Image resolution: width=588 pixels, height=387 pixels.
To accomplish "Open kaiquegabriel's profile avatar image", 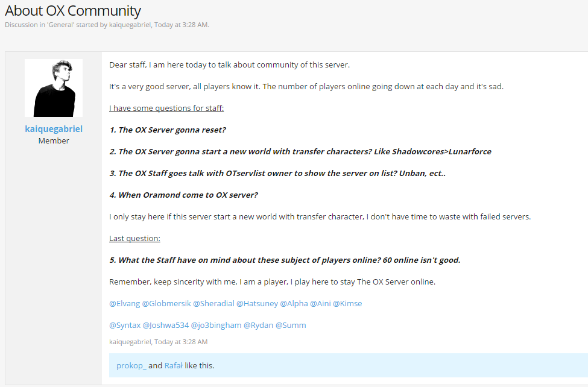I will click(x=54, y=88).
